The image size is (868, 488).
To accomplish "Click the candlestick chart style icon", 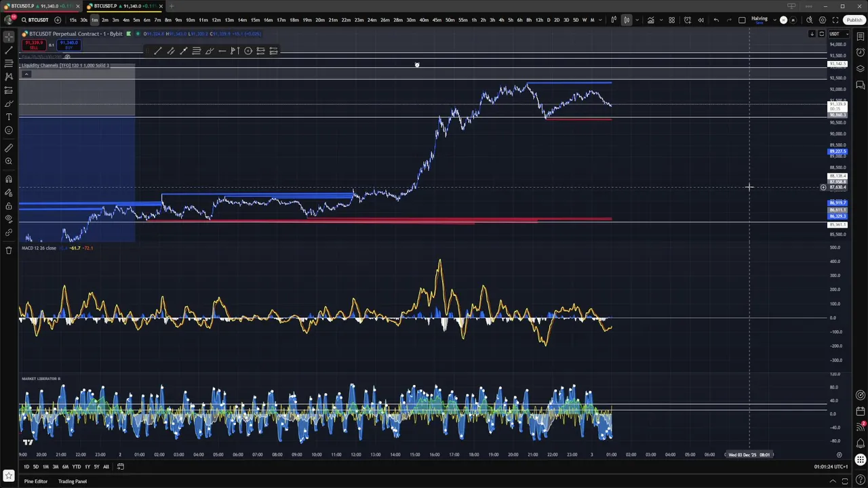I will (627, 20).
